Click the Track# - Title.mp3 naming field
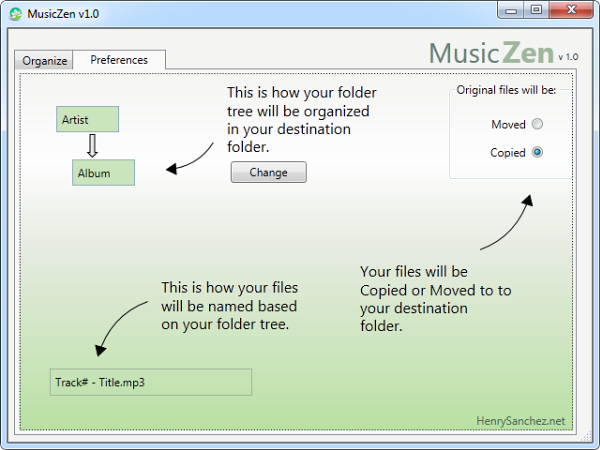The height and width of the screenshot is (450, 600). click(151, 382)
